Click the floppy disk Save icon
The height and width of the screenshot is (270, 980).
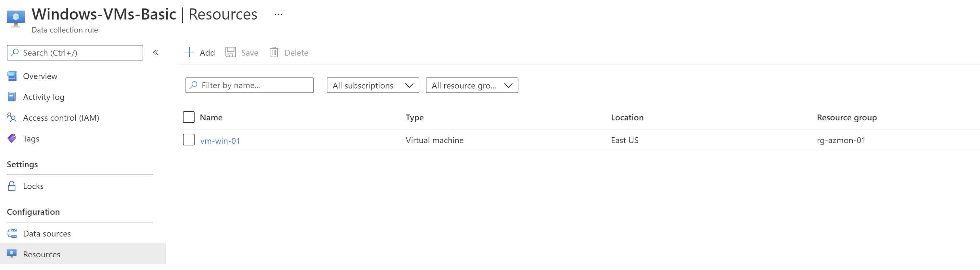click(x=231, y=52)
